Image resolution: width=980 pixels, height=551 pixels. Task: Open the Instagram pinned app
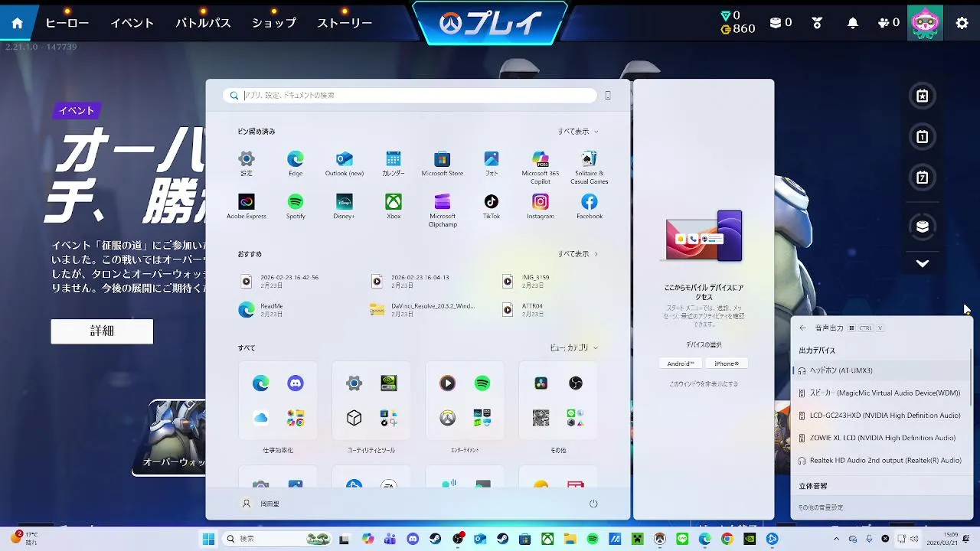[x=541, y=206]
